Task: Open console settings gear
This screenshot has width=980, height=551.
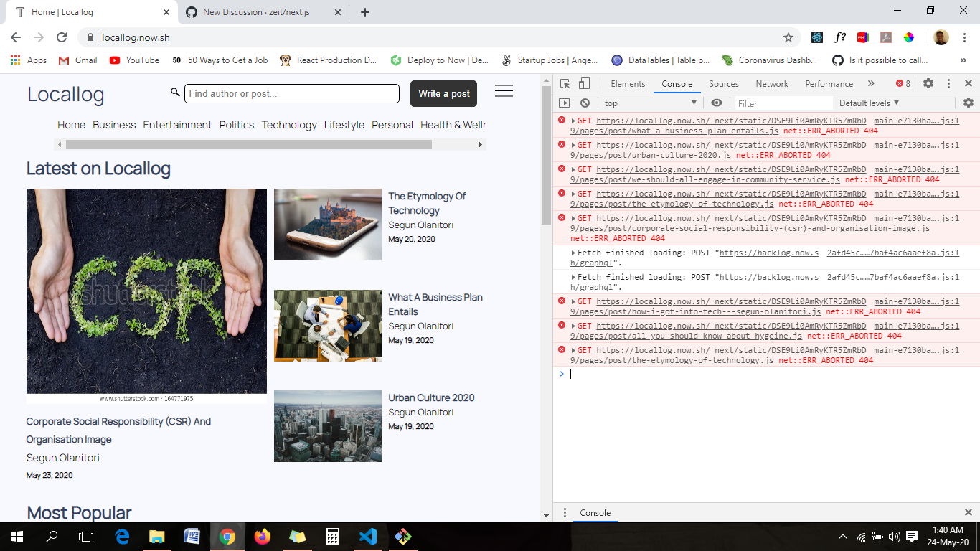Action: point(969,103)
